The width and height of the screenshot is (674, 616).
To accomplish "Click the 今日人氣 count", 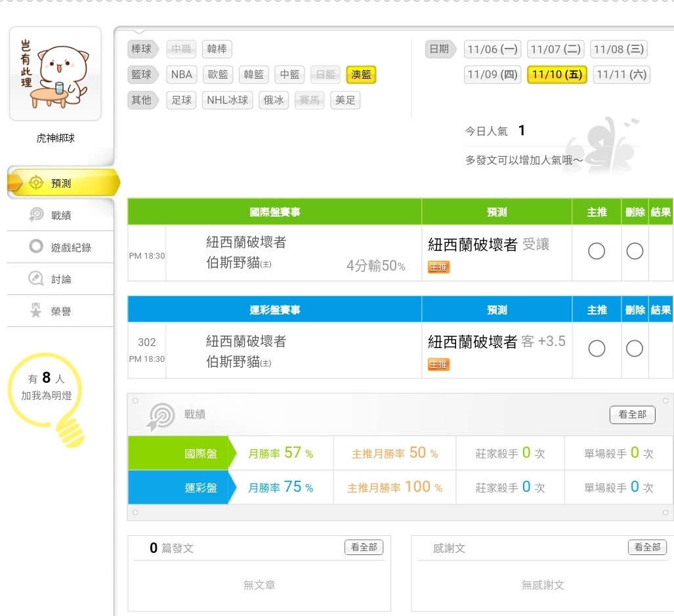I will click(x=521, y=130).
